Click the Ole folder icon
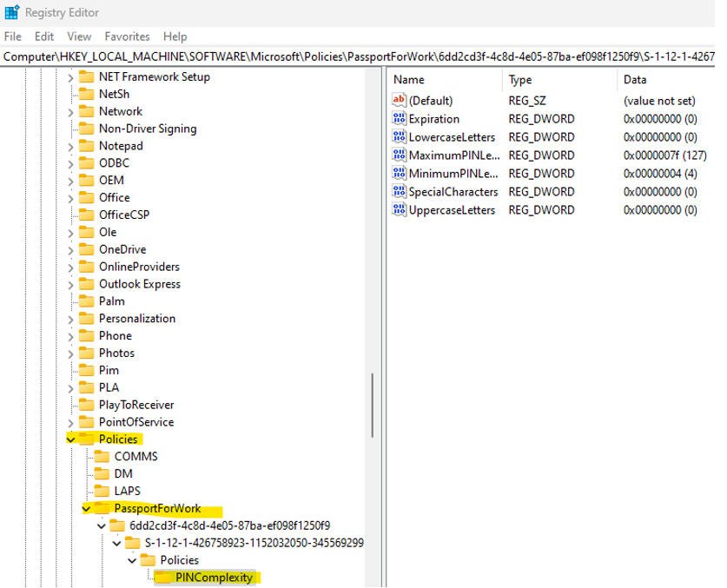The image size is (727, 588). 86,232
